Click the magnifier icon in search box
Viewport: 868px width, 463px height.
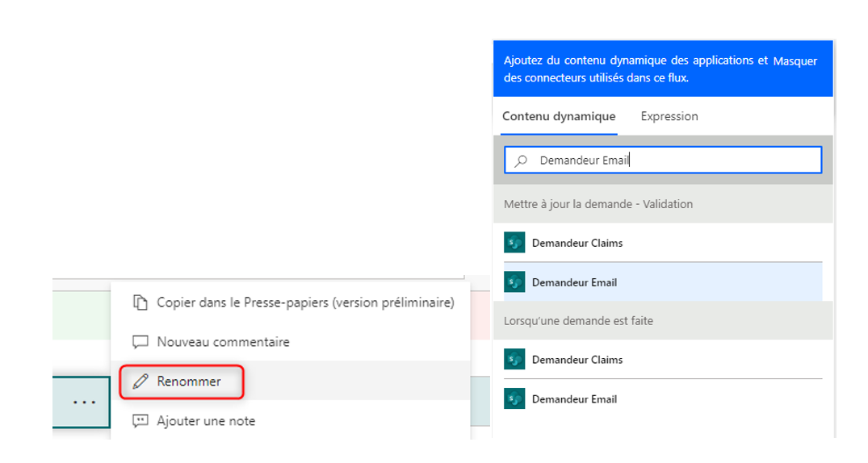(x=521, y=161)
